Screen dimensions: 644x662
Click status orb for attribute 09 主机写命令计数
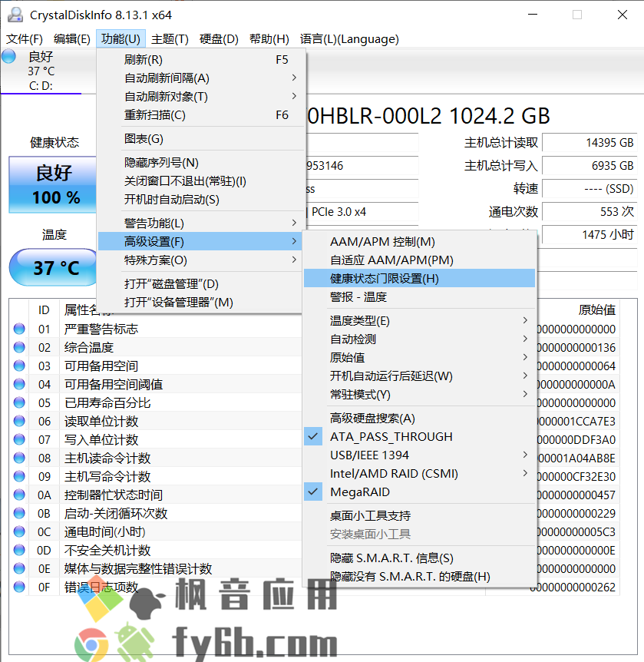pos(19,476)
